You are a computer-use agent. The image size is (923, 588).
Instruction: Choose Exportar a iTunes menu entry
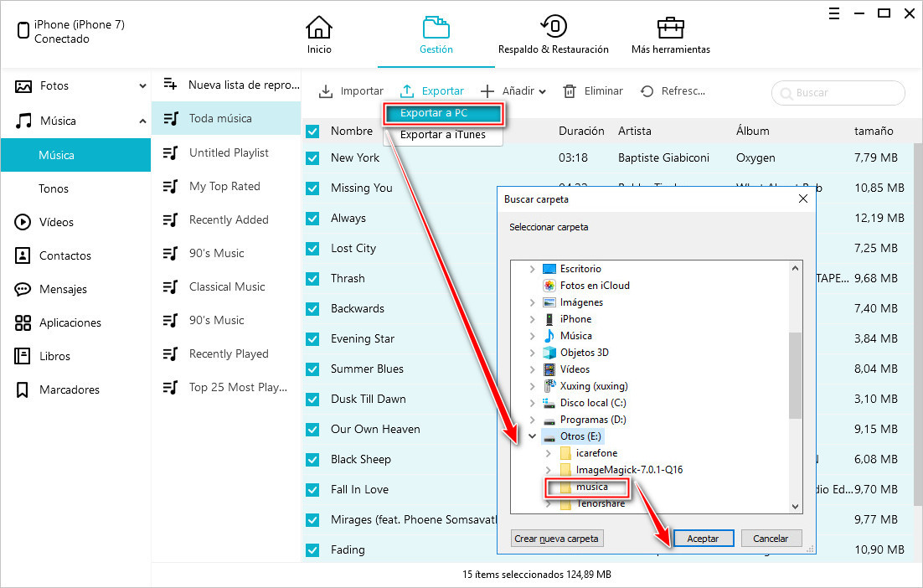tap(443, 134)
